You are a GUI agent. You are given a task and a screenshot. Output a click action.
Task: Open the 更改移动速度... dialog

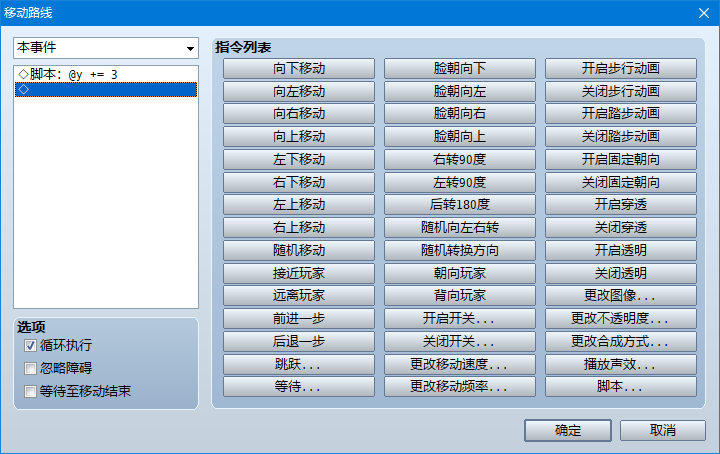tap(460, 364)
